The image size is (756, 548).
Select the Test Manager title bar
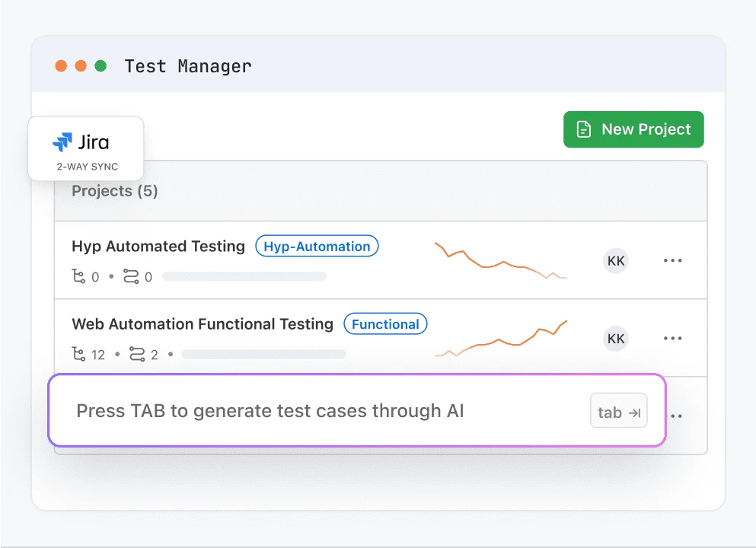(x=187, y=66)
